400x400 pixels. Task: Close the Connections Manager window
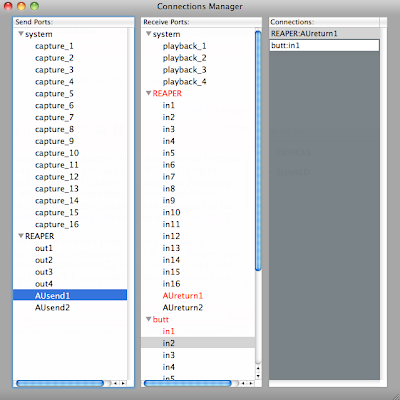click(8, 6)
